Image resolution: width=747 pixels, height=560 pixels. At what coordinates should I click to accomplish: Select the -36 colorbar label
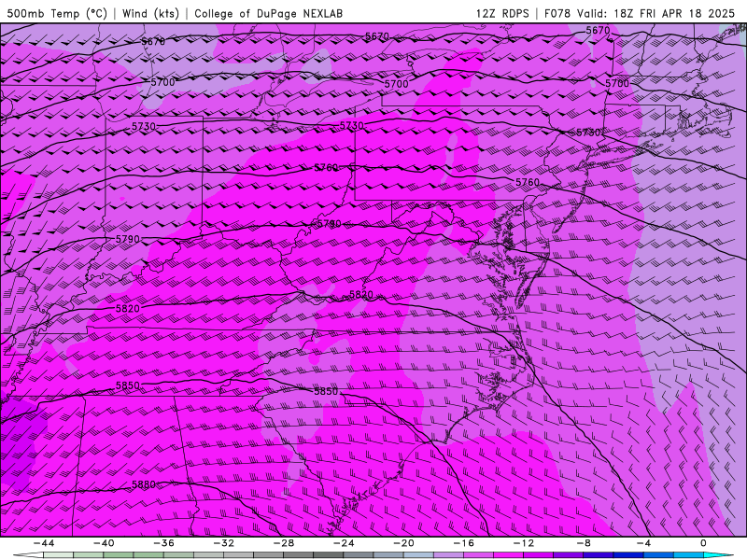coord(164,543)
